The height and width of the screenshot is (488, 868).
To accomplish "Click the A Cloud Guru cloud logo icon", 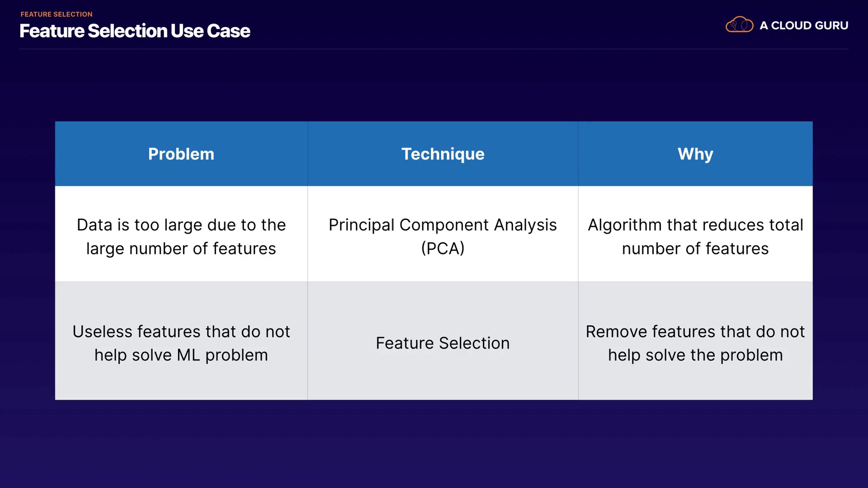I will 739,25.
